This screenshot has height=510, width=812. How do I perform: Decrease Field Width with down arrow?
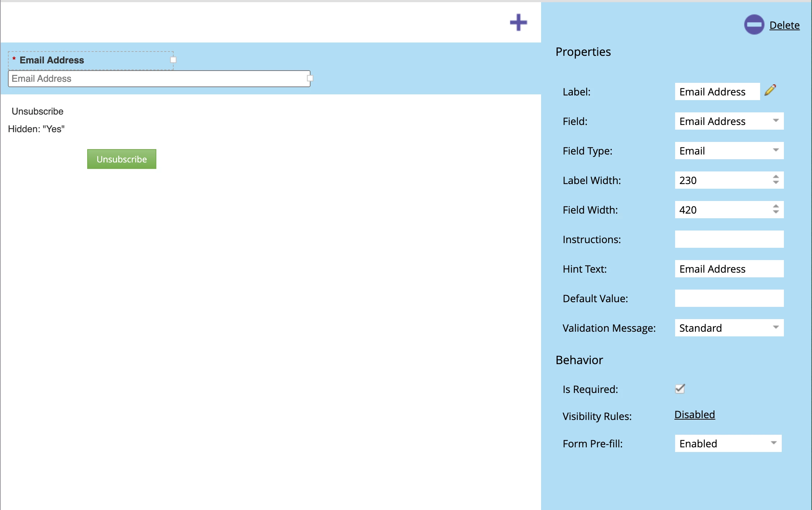[776, 212]
